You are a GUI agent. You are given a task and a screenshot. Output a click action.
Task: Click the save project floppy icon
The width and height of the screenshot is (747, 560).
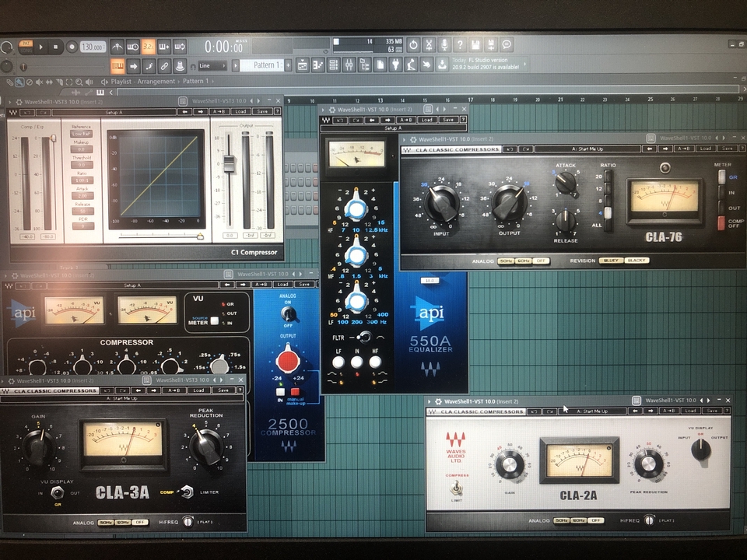coord(475,45)
